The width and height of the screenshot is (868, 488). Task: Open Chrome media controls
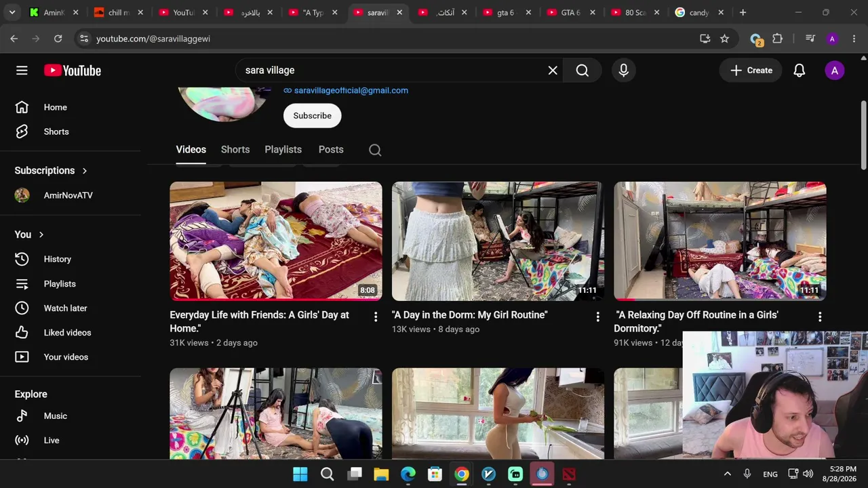(810, 39)
